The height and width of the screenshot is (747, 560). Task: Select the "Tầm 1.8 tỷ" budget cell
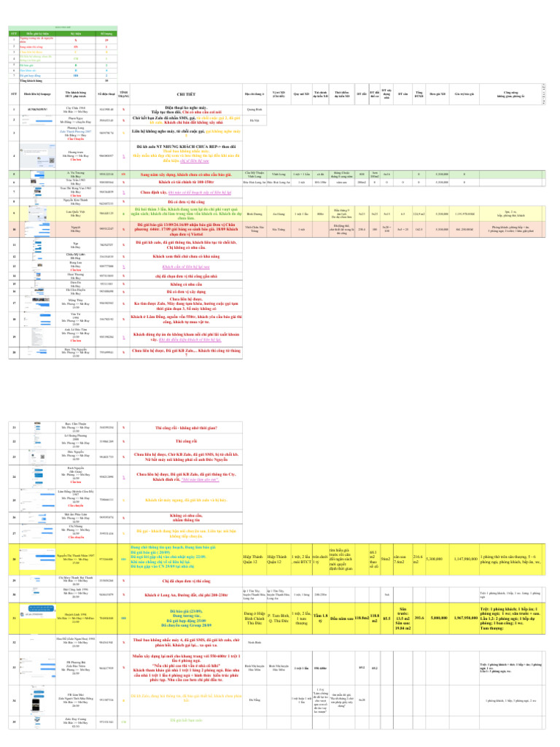321,618
